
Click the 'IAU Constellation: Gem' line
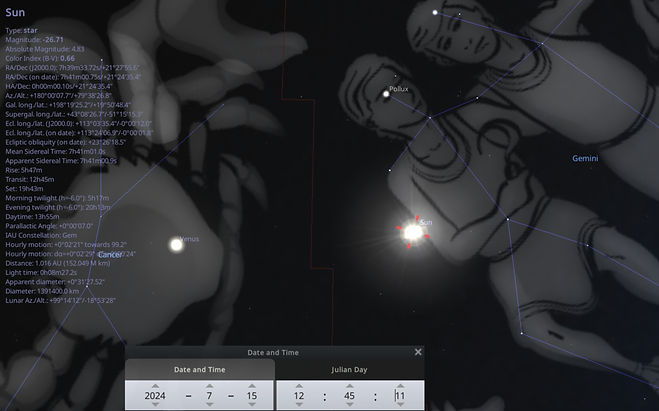41,235
